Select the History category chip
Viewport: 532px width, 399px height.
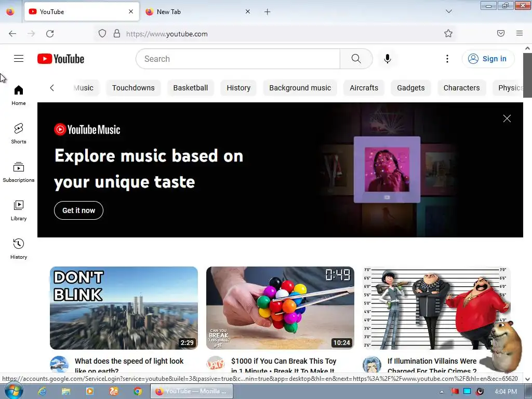238,88
